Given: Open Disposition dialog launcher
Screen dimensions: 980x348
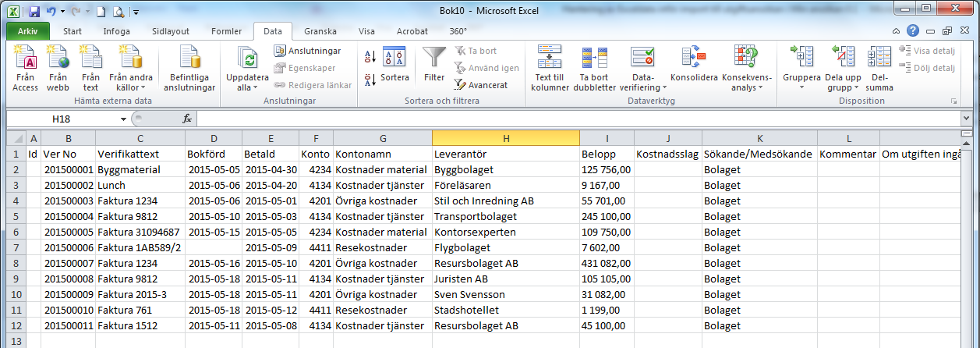Looking at the screenshot, I should (953, 101).
